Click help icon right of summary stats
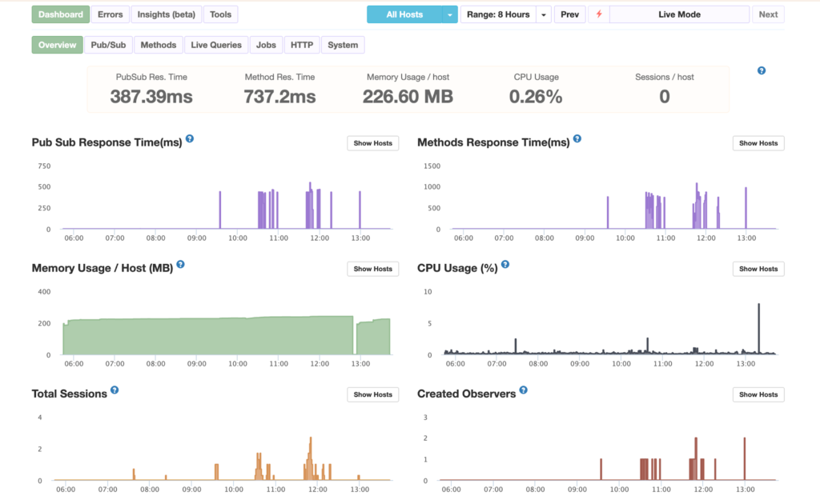The width and height of the screenshot is (820, 504). click(x=762, y=70)
